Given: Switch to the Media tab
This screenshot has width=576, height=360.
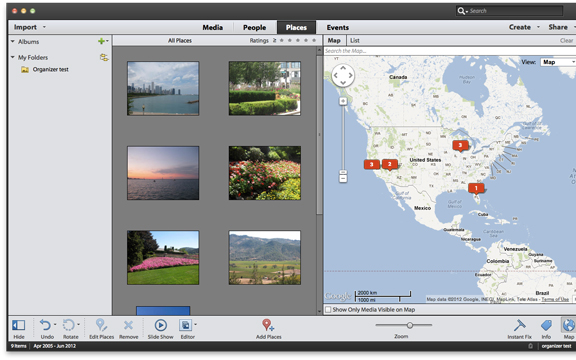Looking at the screenshot, I should pyautogui.click(x=212, y=28).
